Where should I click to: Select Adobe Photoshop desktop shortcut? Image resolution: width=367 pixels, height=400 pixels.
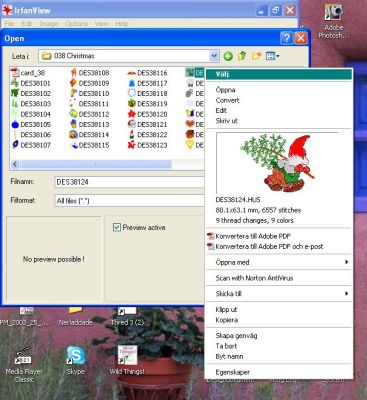pos(334,21)
